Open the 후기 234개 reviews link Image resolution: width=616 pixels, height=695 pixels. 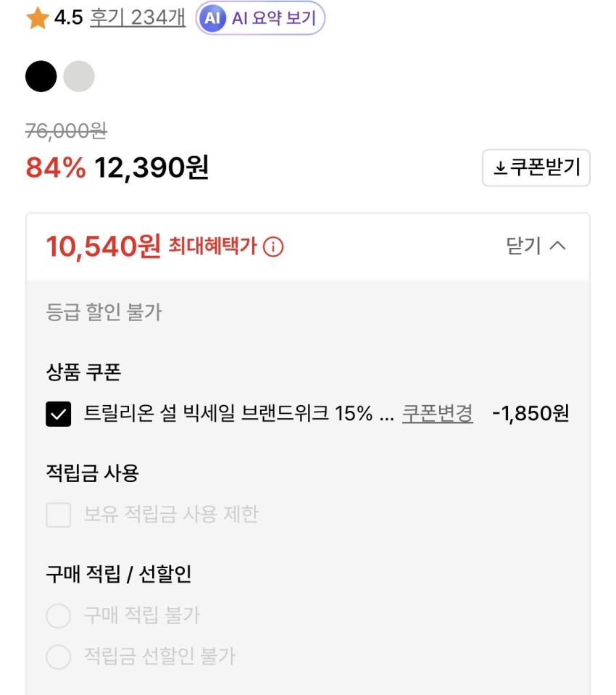point(138,19)
